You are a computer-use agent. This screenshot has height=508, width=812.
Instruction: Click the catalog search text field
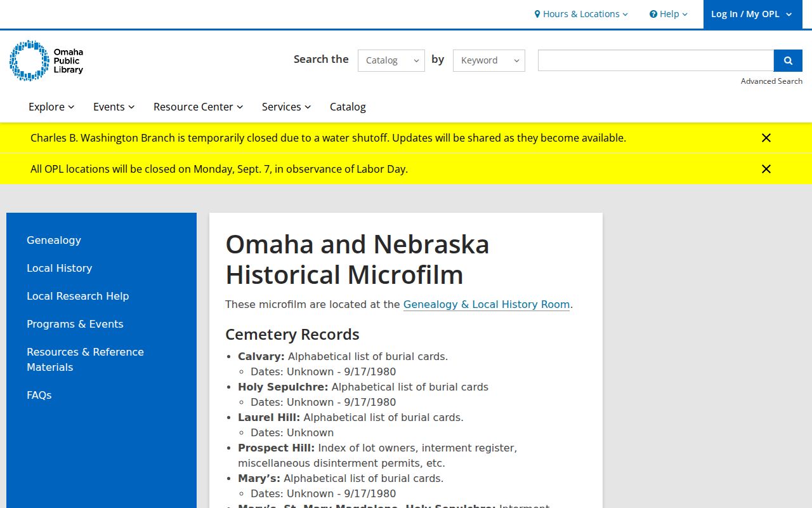(656, 60)
